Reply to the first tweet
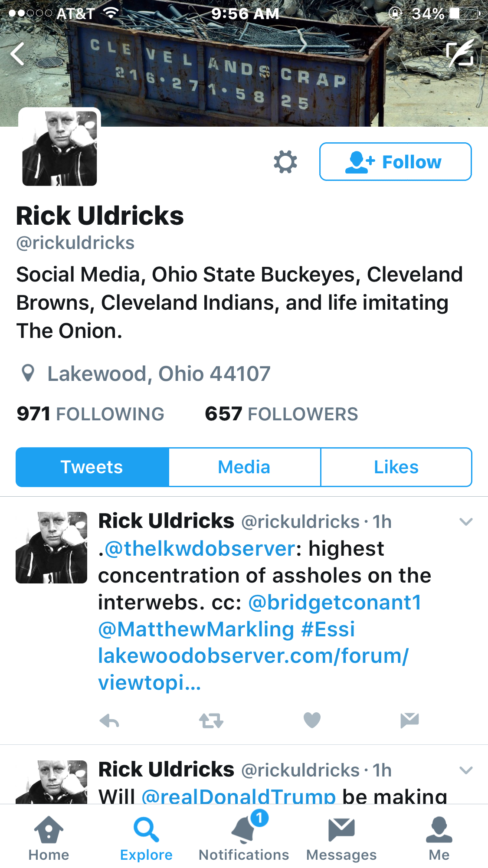Image resolution: width=488 pixels, height=868 pixels. point(109,721)
